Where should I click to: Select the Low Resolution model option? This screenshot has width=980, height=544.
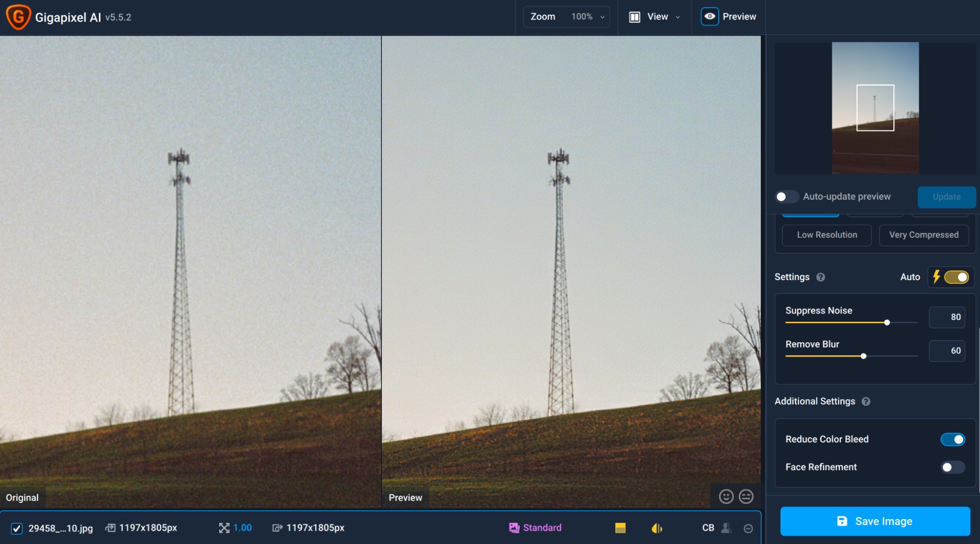827,235
